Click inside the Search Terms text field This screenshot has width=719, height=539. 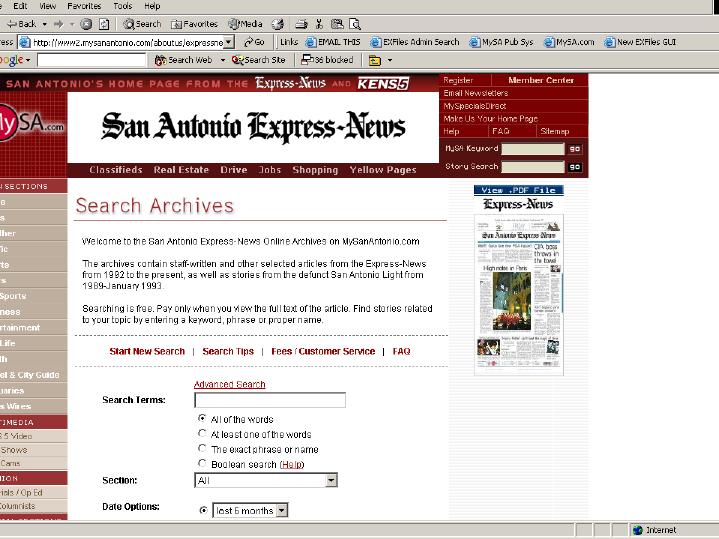270,400
